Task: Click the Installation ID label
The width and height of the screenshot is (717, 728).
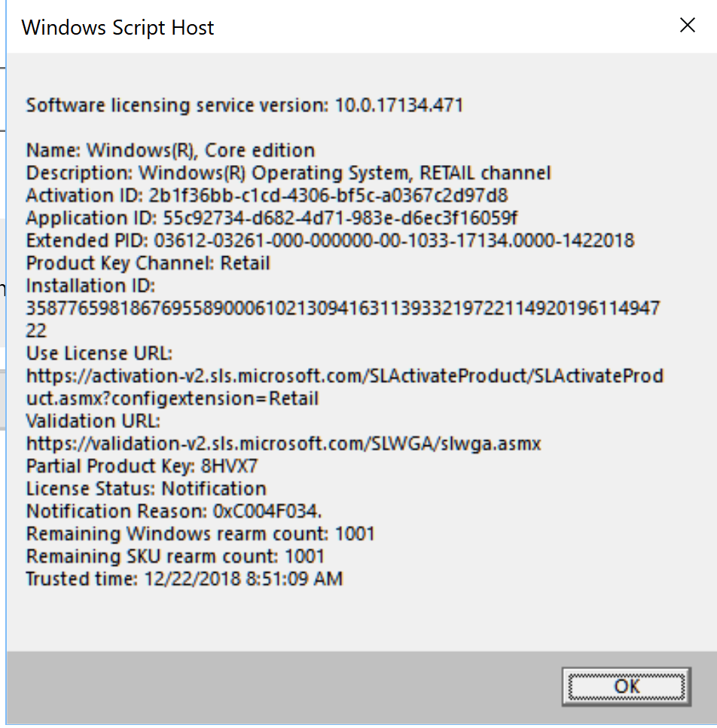Action: [90, 286]
